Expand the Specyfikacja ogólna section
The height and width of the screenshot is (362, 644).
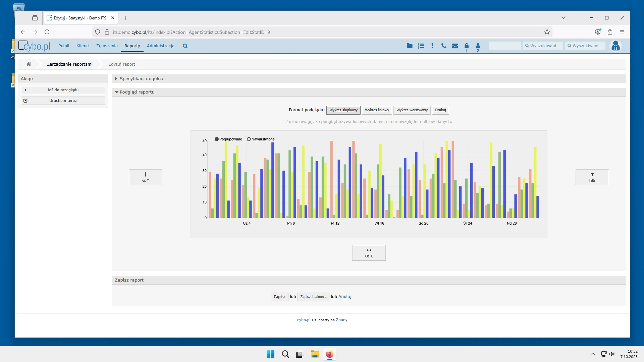tap(141, 79)
